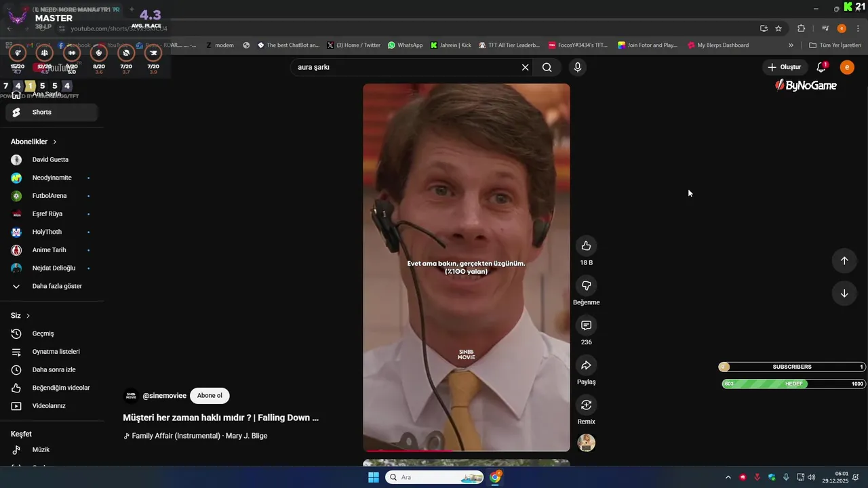Open the Windows Start menu
Viewport: 868px width, 488px height.
click(x=374, y=477)
